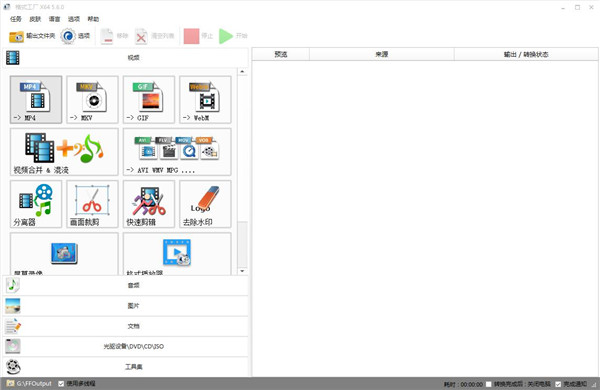Expand the 光驱设备\DVD\CD\ISO section
Image resolution: width=600 pixels, height=390 pixels.
pos(126,346)
